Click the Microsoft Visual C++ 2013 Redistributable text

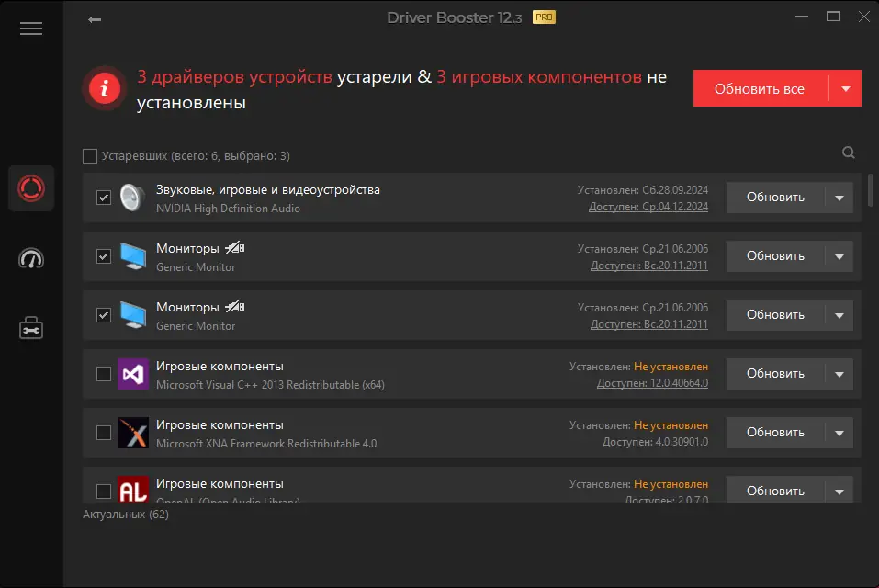tap(270, 385)
